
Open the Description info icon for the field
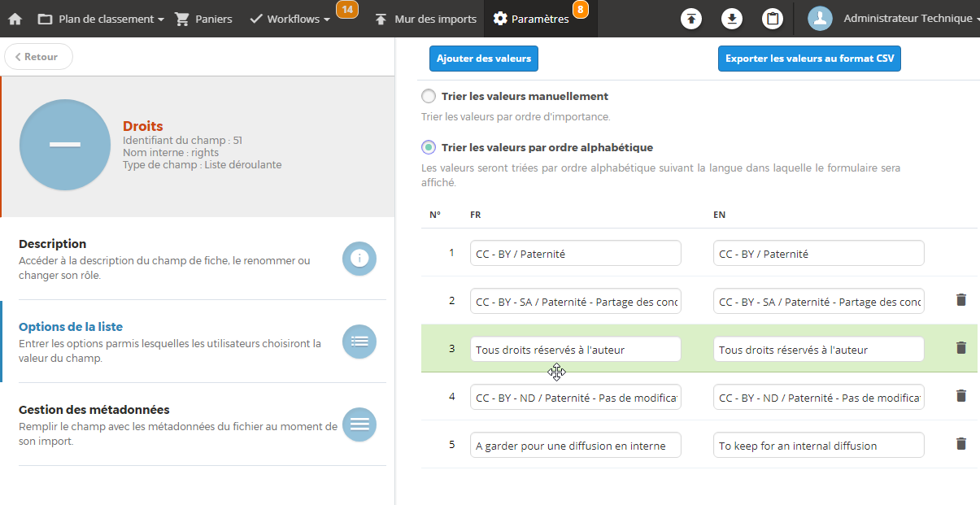point(359,258)
